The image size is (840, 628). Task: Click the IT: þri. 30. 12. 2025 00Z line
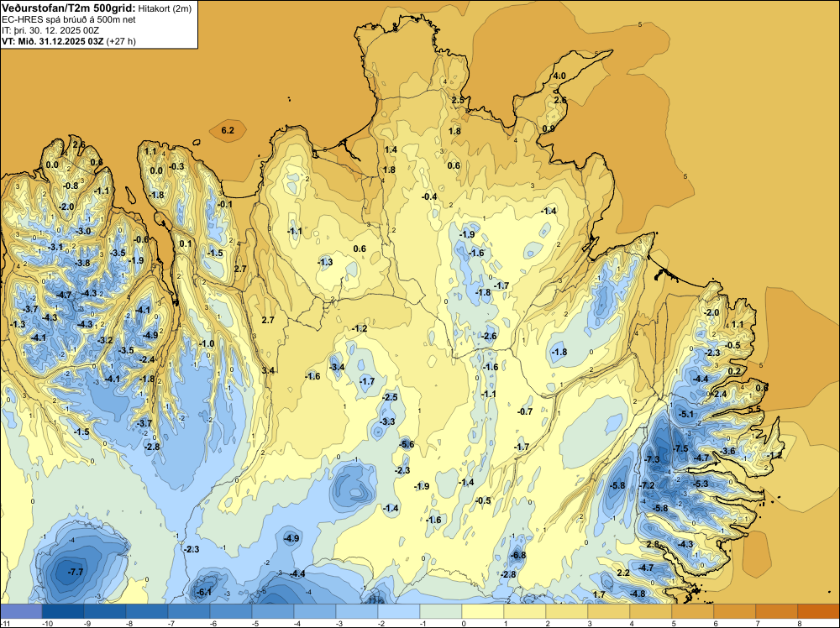(x=50, y=30)
